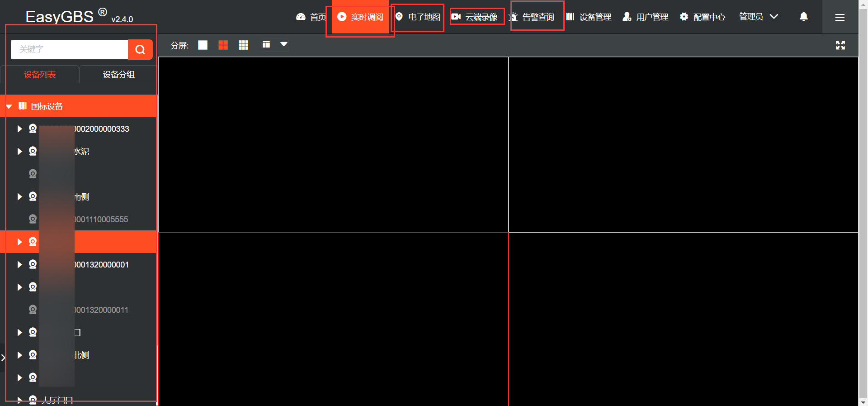The height and width of the screenshot is (406, 868).
Task: Select the top-right video pane
Action: pos(684,144)
